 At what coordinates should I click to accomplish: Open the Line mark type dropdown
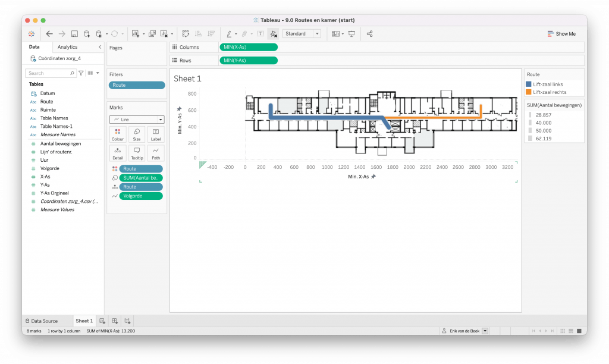(x=137, y=119)
